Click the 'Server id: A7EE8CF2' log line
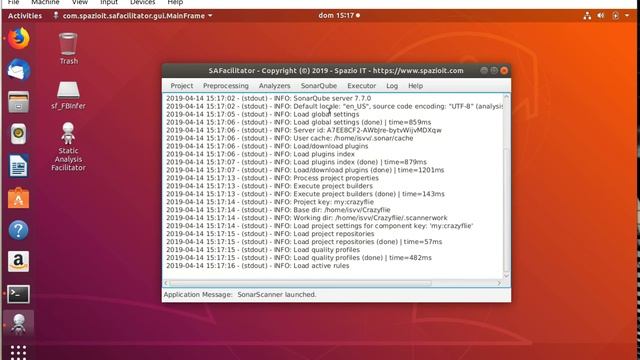 (x=304, y=130)
